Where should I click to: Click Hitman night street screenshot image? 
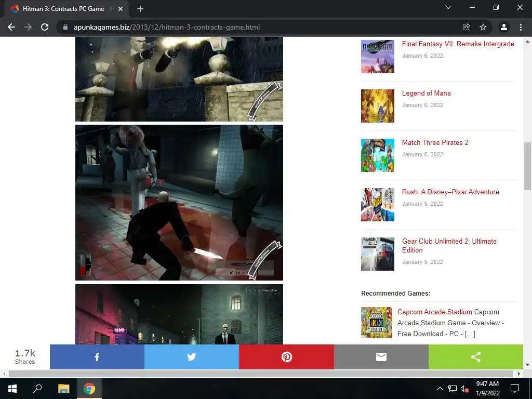pyautogui.click(x=179, y=314)
